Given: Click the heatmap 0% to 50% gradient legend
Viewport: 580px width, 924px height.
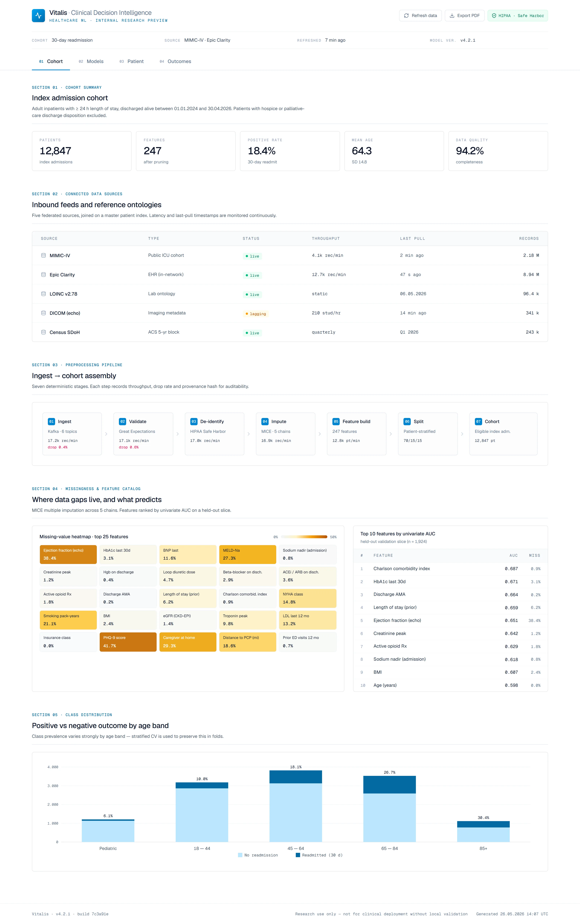Looking at the screenshot, I should coord(304,537).
